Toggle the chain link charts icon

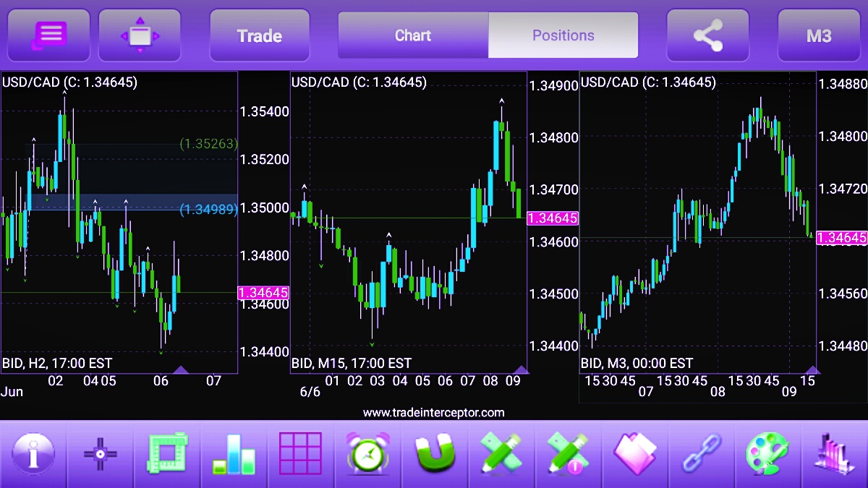click(x=702, y=455)
